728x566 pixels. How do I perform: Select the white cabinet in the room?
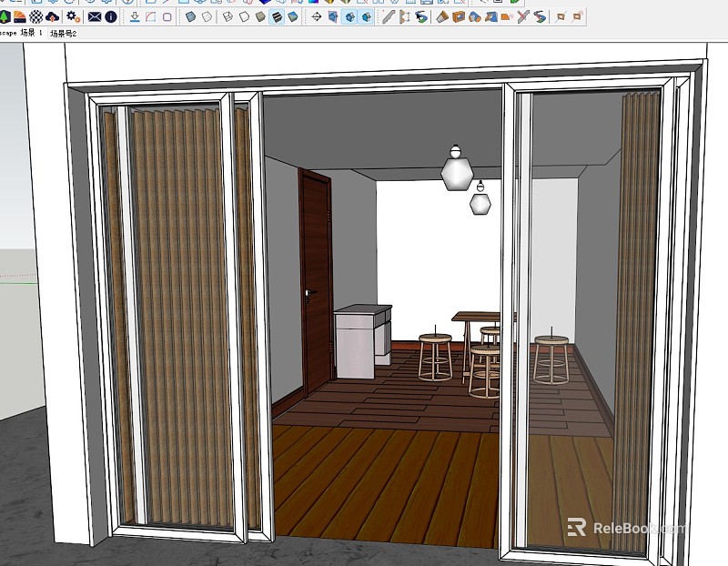pyautogui.click(x=362, y=340)
